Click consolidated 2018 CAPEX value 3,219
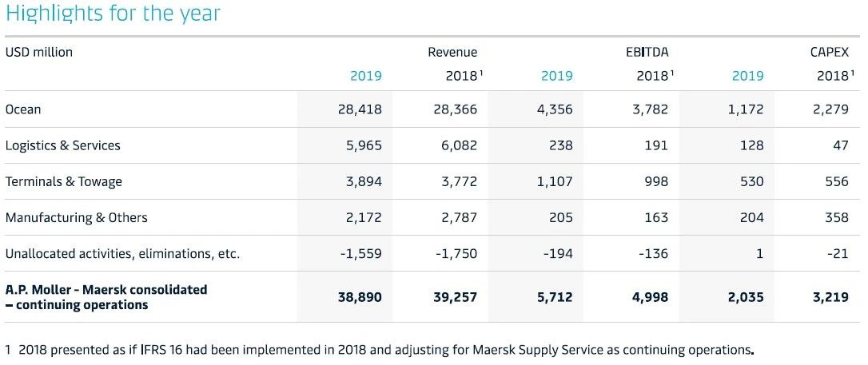This screenshot has width=868, height=365. [x=830, y=298]
